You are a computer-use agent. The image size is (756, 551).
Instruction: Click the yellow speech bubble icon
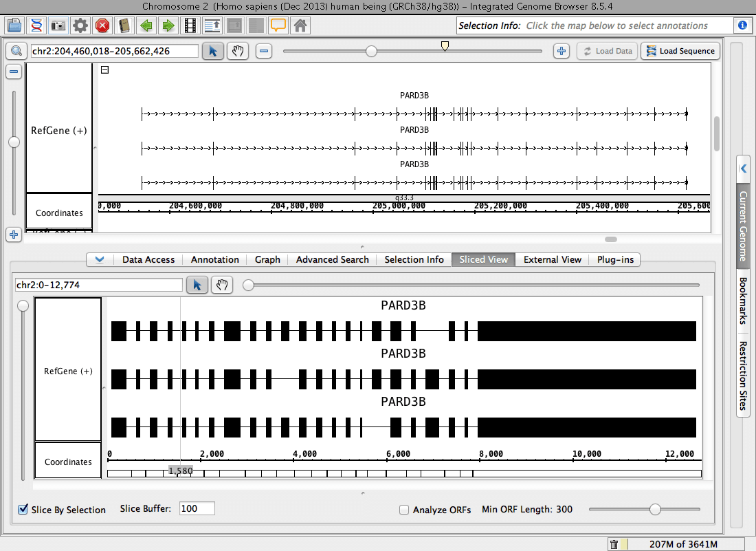(278, 26)
